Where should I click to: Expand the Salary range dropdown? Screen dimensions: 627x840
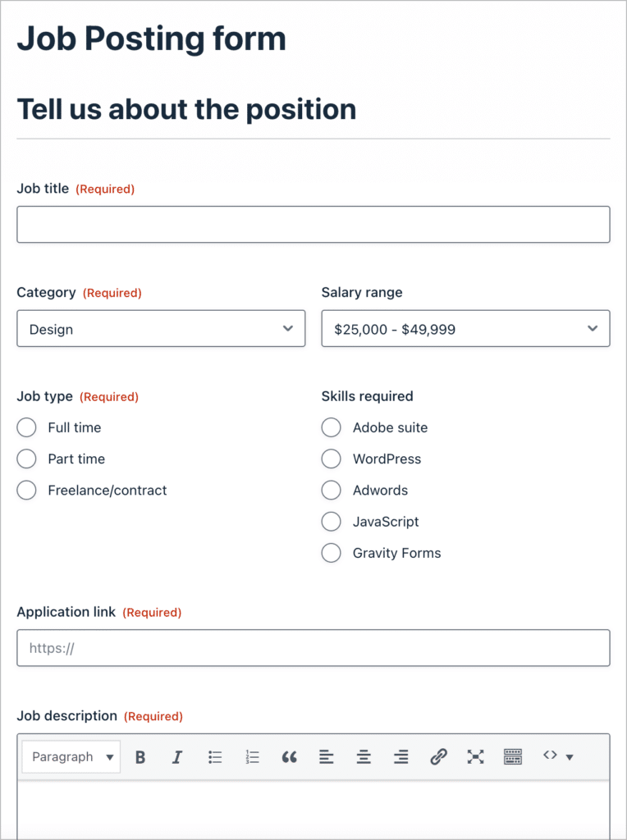coord(465,328)
